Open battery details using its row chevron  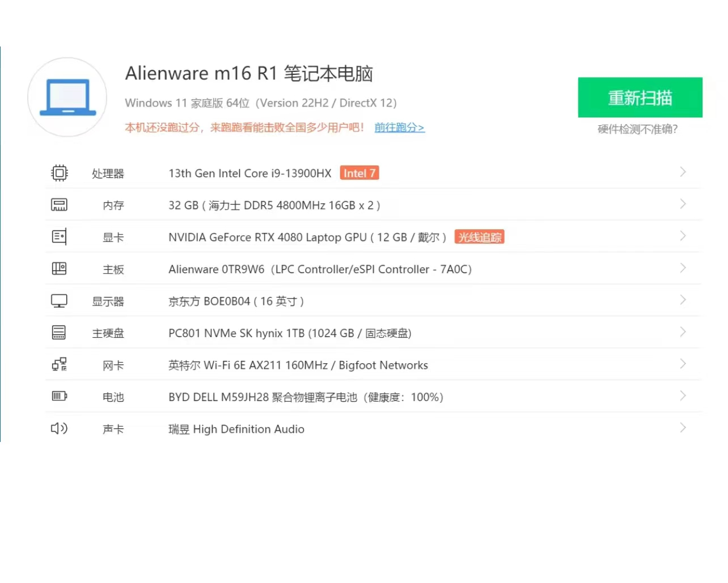click(x=683, y=396)
